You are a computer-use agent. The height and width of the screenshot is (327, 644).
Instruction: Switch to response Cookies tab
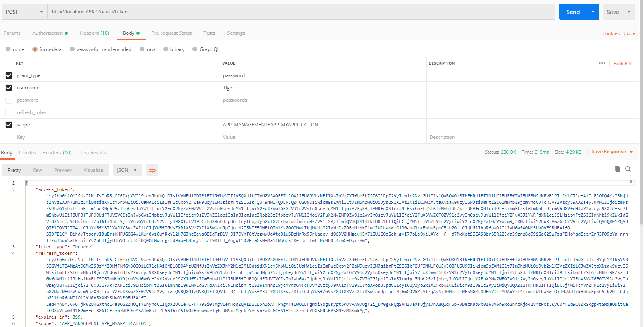coord(27,153)
